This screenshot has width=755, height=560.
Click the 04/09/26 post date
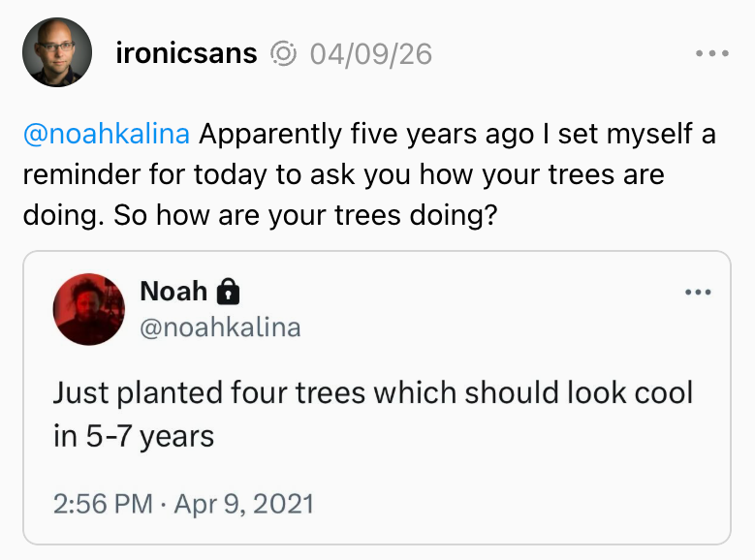pos(370,53)
